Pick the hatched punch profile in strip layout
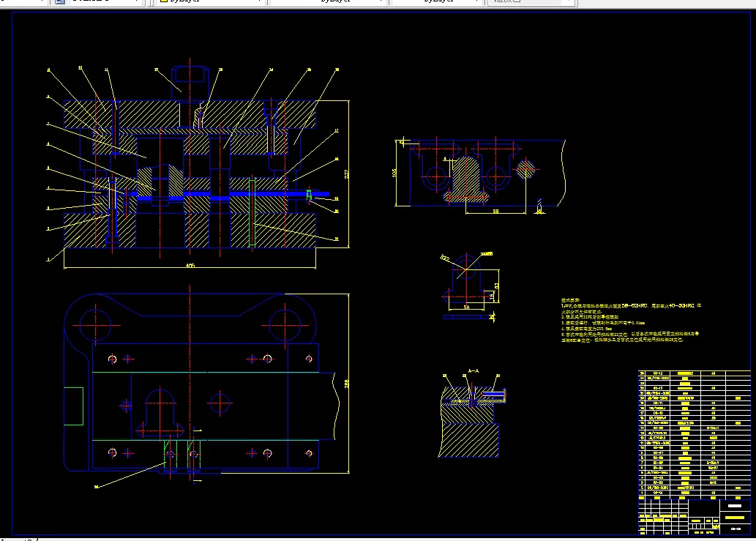 (x=465, y=179)
